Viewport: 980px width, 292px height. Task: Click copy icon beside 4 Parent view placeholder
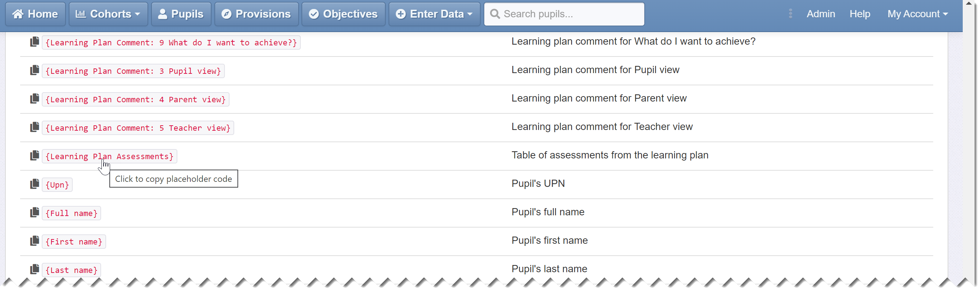(35, 99)
